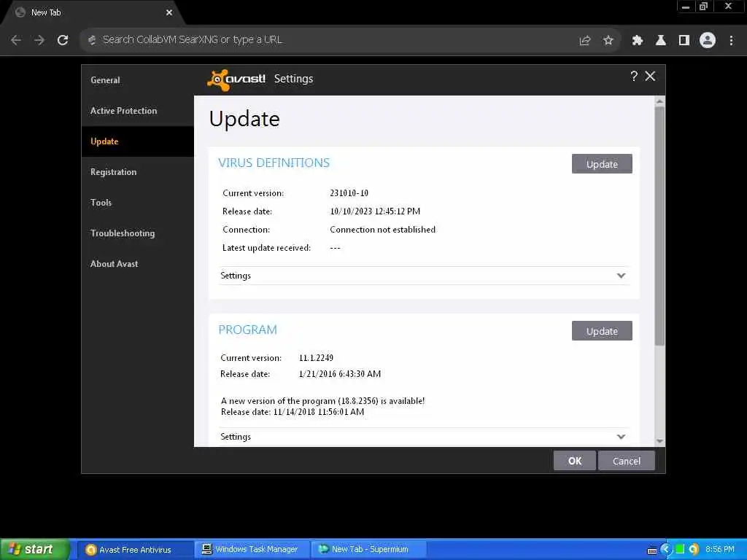Toggle the browser side panel icon

point(684,41)
